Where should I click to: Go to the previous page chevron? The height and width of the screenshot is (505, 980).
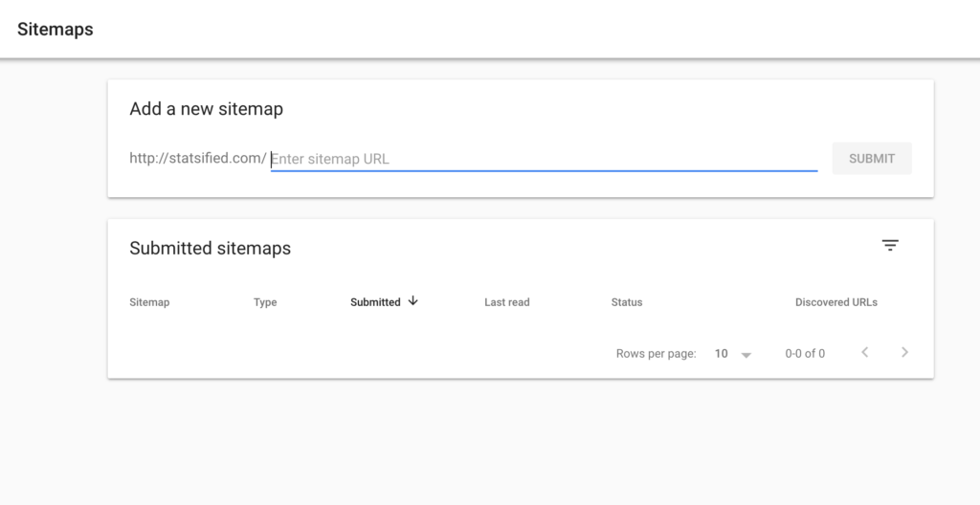coord(865,353)
